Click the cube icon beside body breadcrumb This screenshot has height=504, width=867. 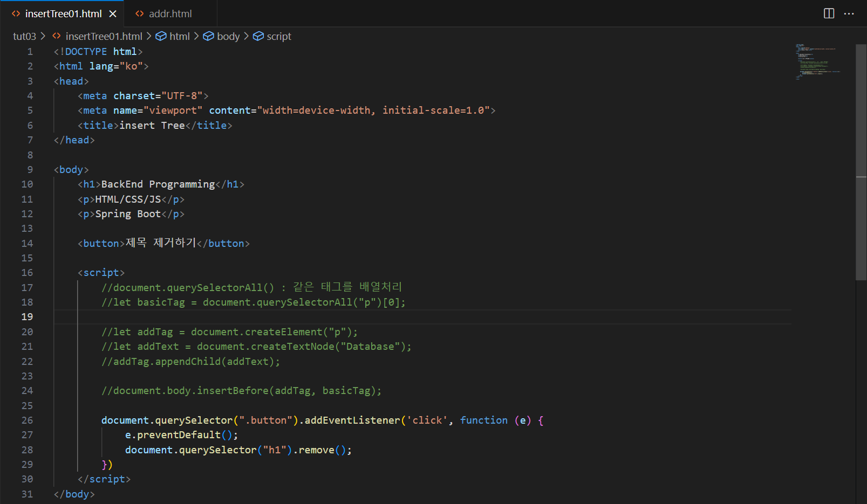click(x=208, y=36)
